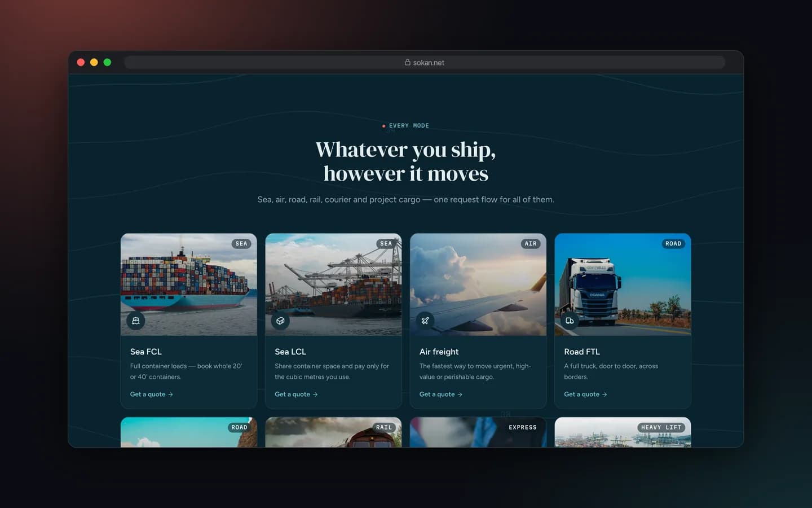812x508 pixels.
Task: Open Get a quote link under Sea LCL
Action: (297, 395)
